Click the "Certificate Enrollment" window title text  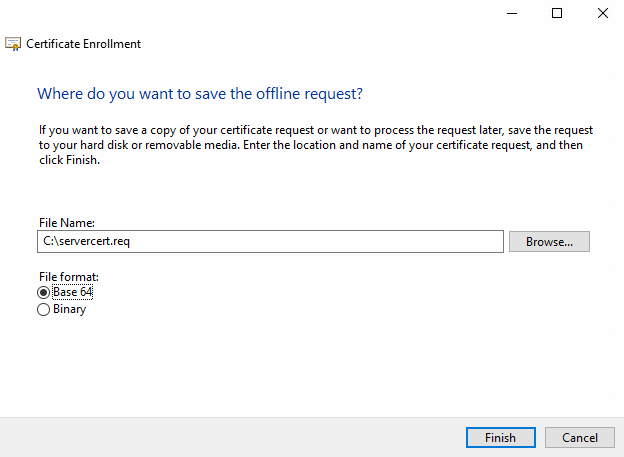83,44
